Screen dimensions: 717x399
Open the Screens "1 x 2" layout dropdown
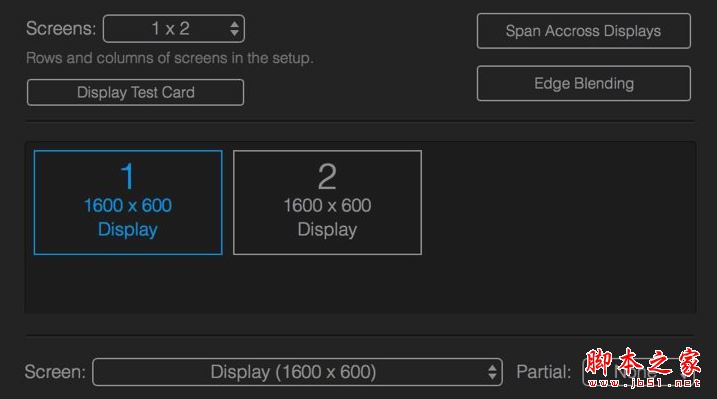[x=174, y=29]
